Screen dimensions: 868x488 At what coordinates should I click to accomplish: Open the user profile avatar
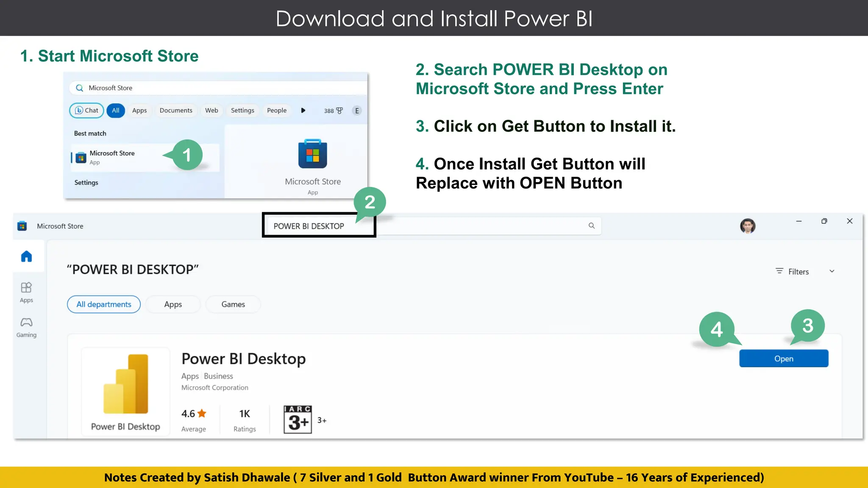(748, 226)
